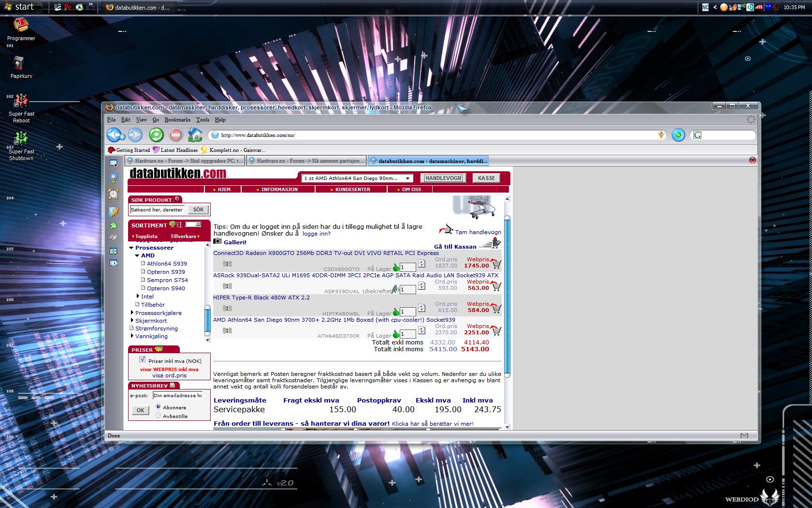
Task: Switch to Slå sammen partisjon forum tab
Action: click(306, 161)
